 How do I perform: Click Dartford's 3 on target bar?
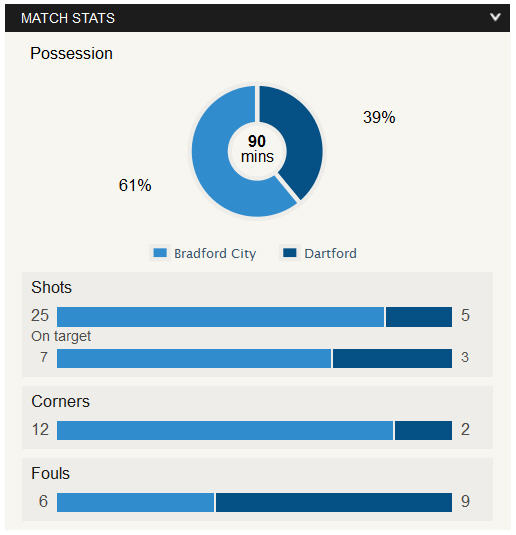392,358
